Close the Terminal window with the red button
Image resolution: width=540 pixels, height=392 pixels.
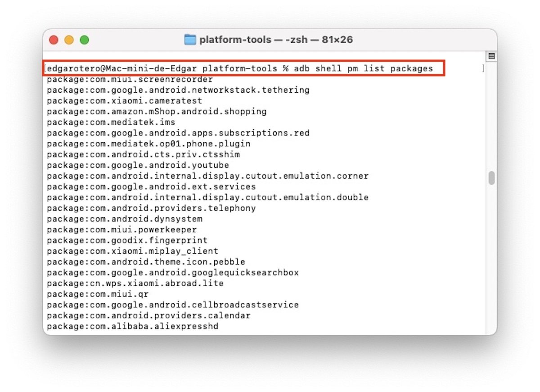(54, 40)
